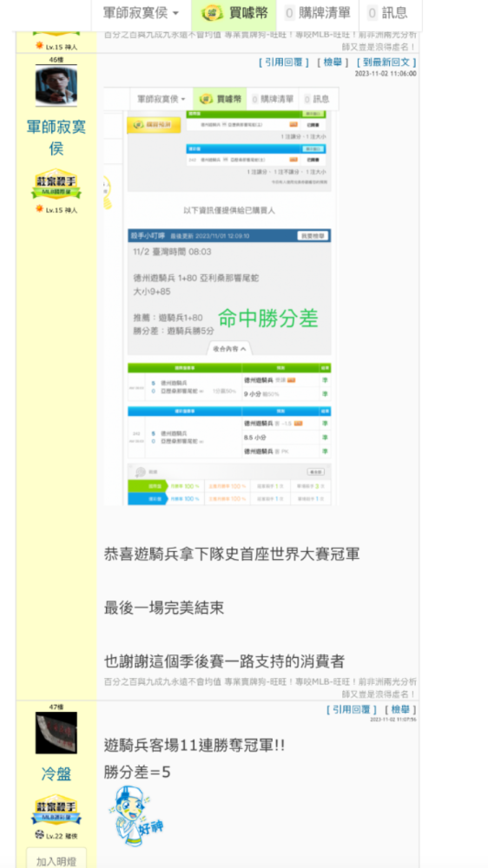Image resolution: width=488 pixels, height=868 pixels.
Task: Collapse the 收合內容 expander in the image
Action: pos(229,349)
